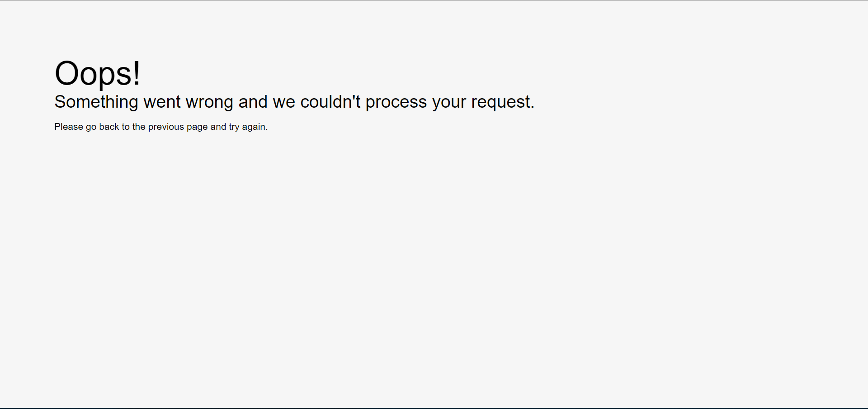
Task: Click the word "Something" in the subtitle
Action: click(96, 102)
